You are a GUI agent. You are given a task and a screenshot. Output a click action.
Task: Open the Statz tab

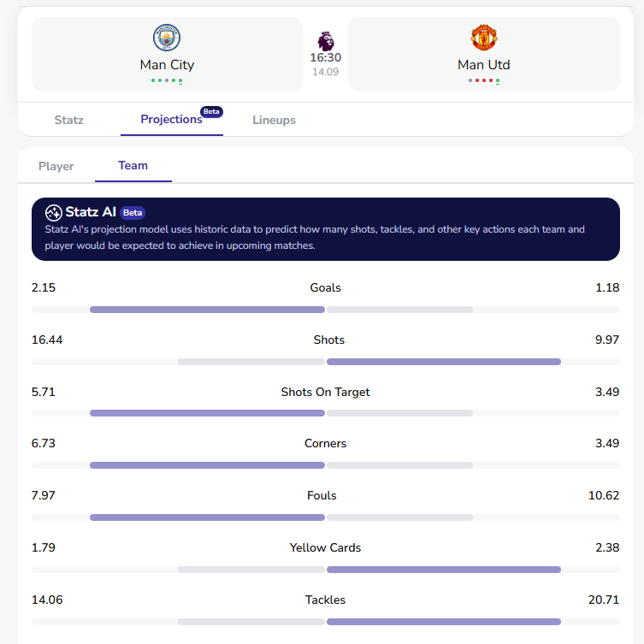click(68, 120)
